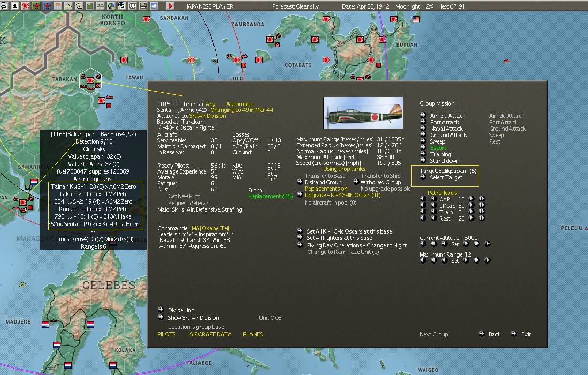The width and height of the screenshot is (588, 375).
Task: Click the 'i' information toolbar icon
Action: click(x=15, y=6)
